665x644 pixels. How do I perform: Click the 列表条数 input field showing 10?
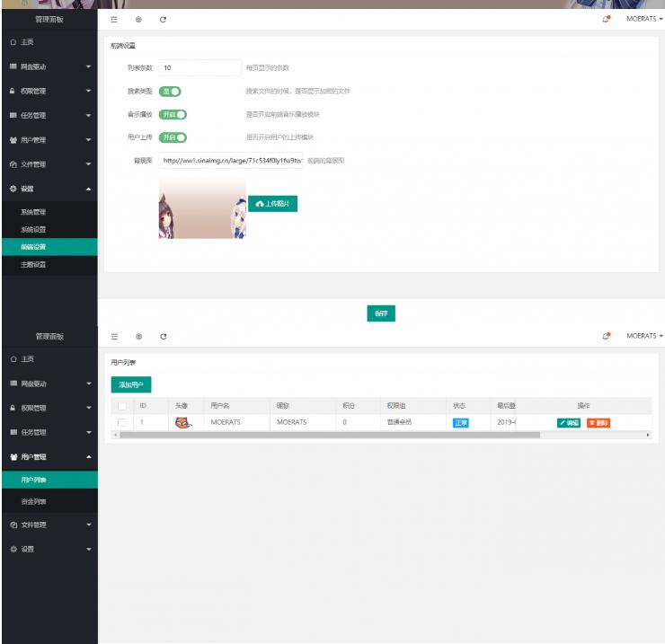[x=199, y=68]
